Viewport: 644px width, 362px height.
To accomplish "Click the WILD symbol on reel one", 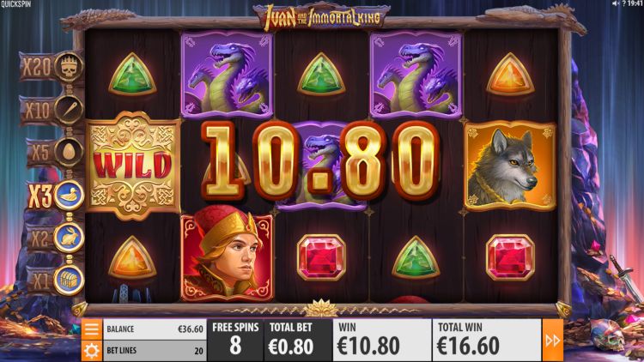I will 132,166.
